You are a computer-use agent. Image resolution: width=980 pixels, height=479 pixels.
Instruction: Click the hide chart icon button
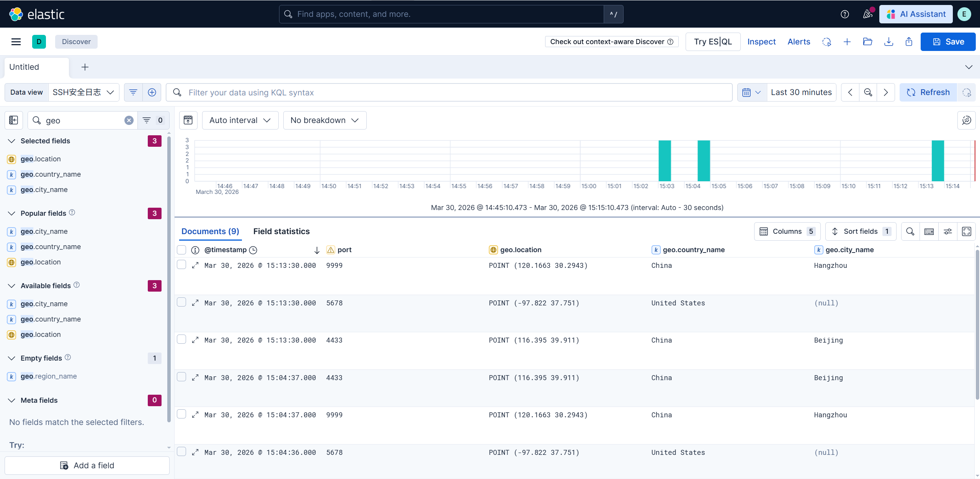click(x=188, y=120)
